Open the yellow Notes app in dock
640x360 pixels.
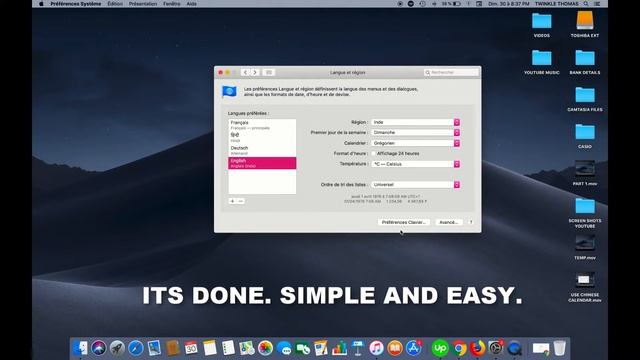coord(210,348)
